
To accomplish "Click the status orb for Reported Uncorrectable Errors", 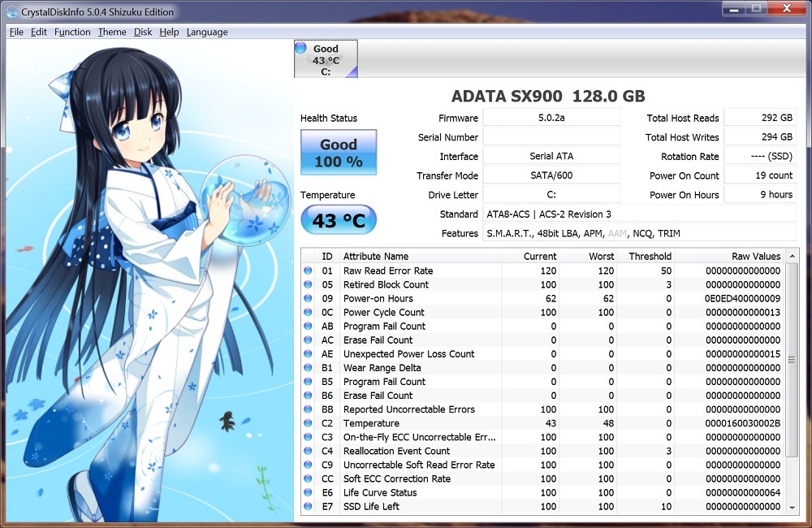I will (308, 409).
